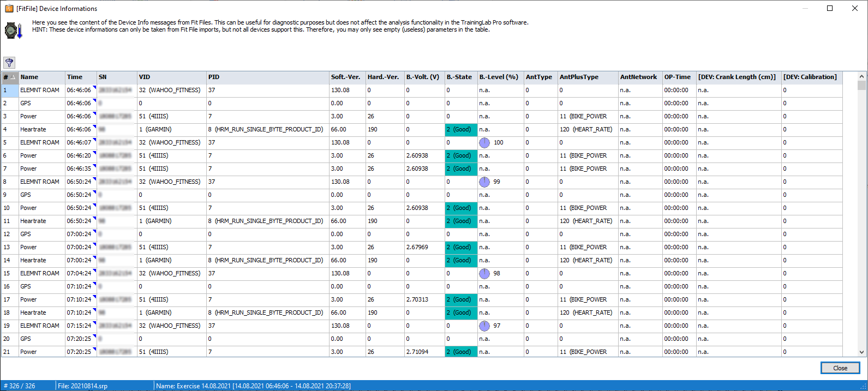Select the battery voltage cell 2.67969
868x391 pixels.
pos(424,247)
